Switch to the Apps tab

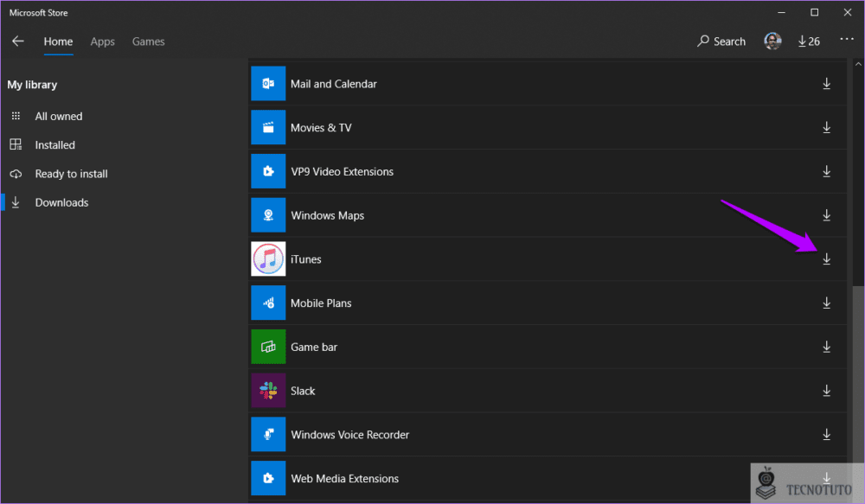point(103,41)
